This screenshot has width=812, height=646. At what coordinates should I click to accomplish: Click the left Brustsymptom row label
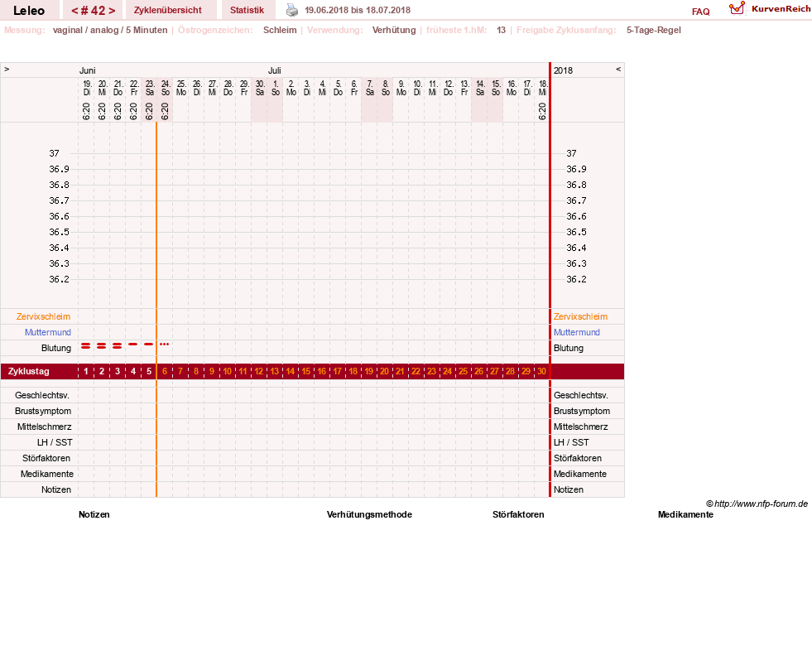tap(43, 411)
